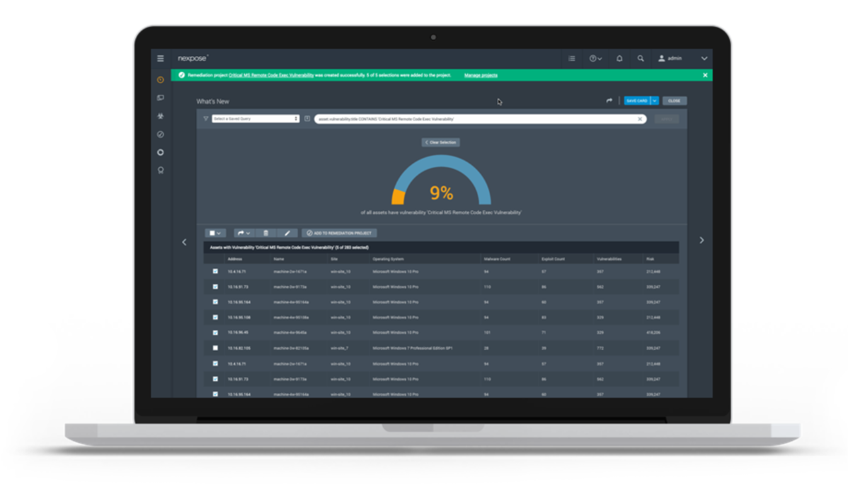This screenshot has height=504, width=848.
Task: Sort by the Address column header
Action: [235, 259]
